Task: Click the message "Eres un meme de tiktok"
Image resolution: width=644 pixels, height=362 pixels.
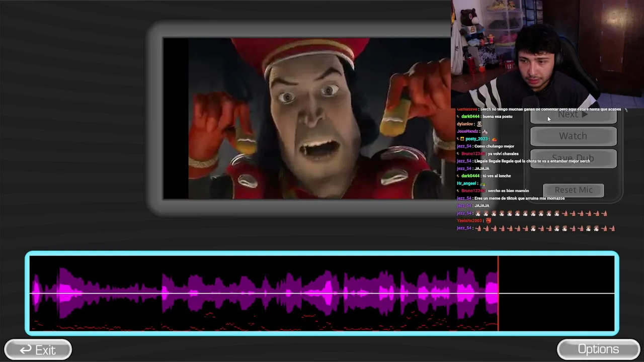Action: coord(519,198)
